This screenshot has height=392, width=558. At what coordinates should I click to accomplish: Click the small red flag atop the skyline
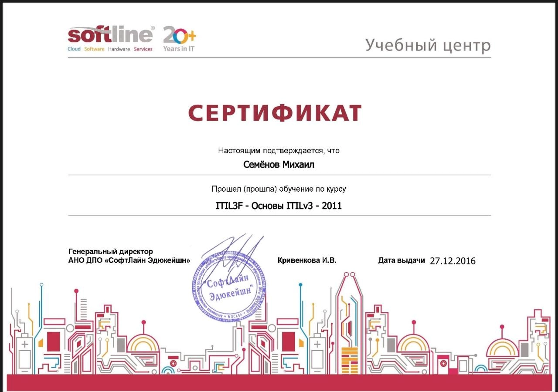(x=76, y=290)
